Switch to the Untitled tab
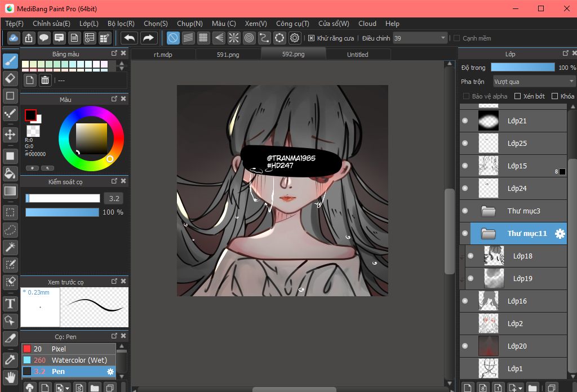The image size is (577, 392). point(358,55)
